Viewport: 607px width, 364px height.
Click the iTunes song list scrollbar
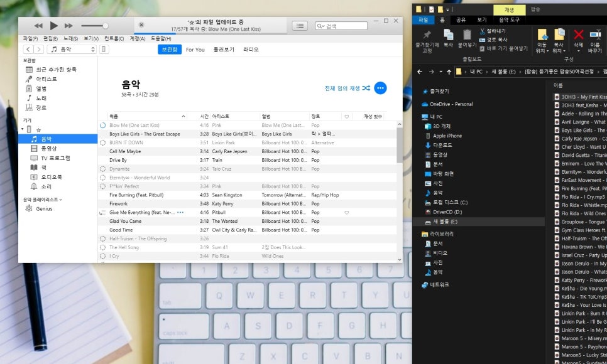400,144
